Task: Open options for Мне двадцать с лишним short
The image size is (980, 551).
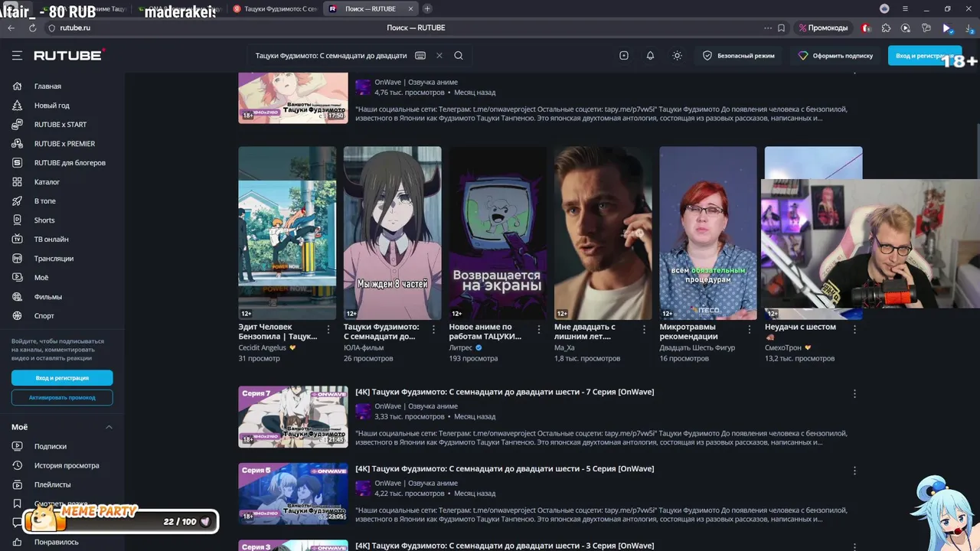Action: click(645, 329)
